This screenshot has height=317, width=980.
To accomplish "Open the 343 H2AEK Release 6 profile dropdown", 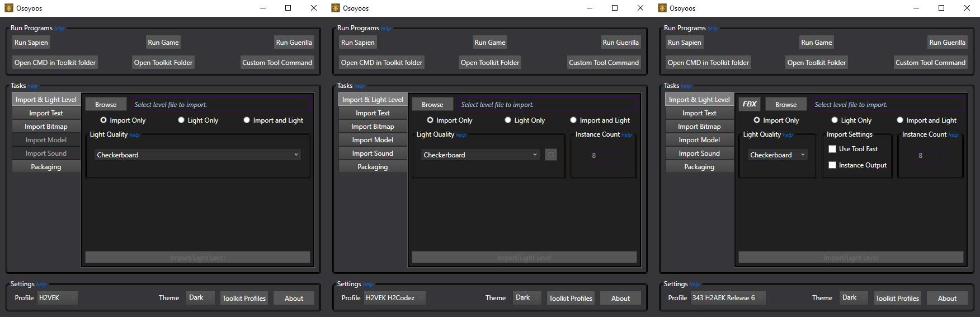I will click(x=728, y=298).
